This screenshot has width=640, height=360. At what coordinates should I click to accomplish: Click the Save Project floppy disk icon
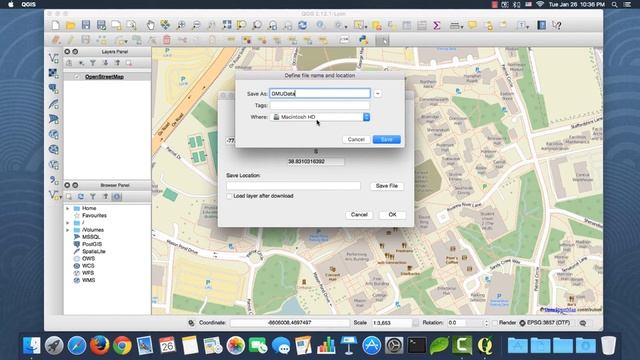pos(86,25)
